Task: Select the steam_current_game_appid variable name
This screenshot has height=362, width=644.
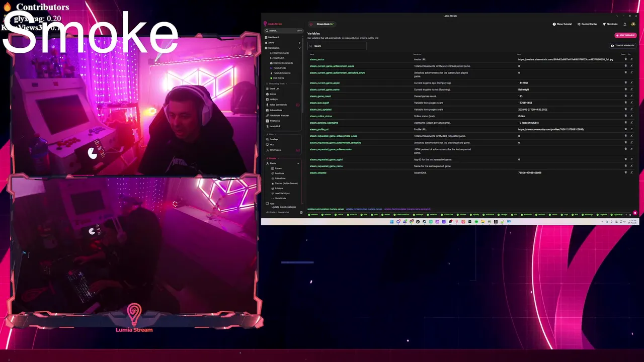Action: pyautogui.click(x=325, y=83)
